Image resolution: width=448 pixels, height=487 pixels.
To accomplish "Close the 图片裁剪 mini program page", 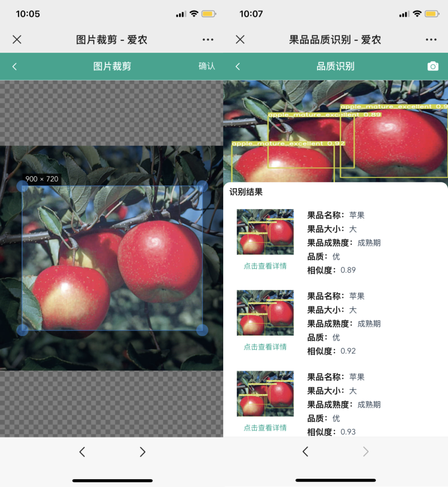I will [17, 39].
